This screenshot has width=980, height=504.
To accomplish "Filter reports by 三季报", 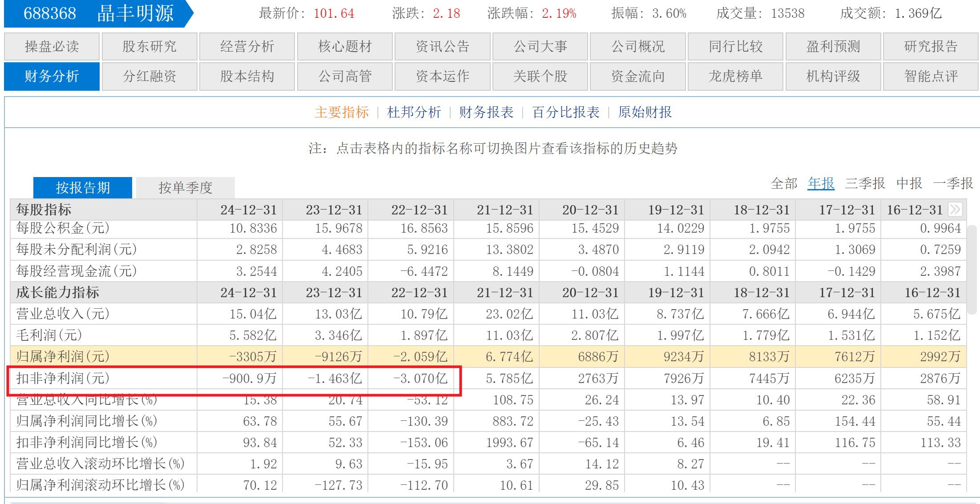I will [x=865, y=183].
